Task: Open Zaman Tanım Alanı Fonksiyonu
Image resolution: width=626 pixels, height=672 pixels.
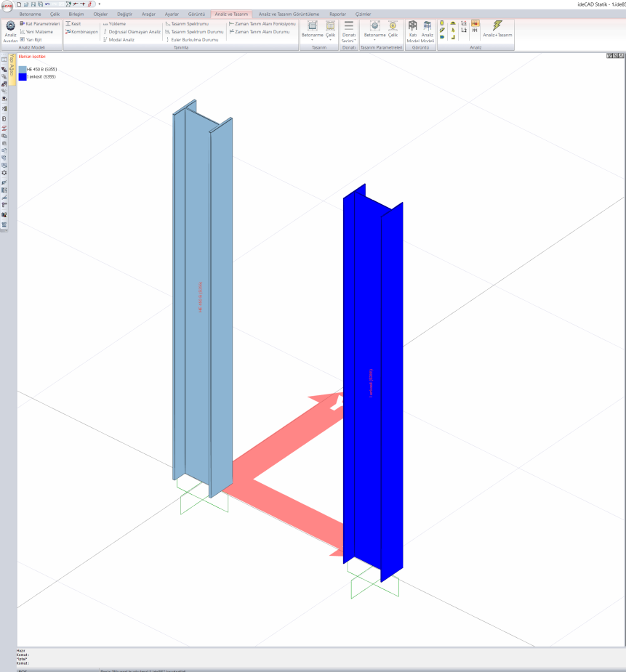Action: 262,23
